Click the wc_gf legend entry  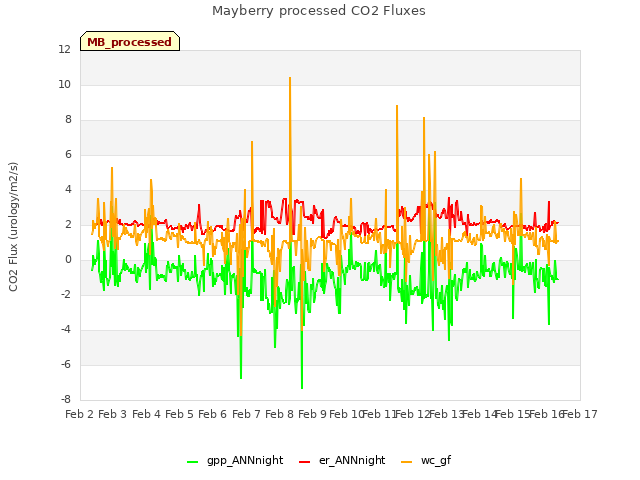(x=426, y=460)
